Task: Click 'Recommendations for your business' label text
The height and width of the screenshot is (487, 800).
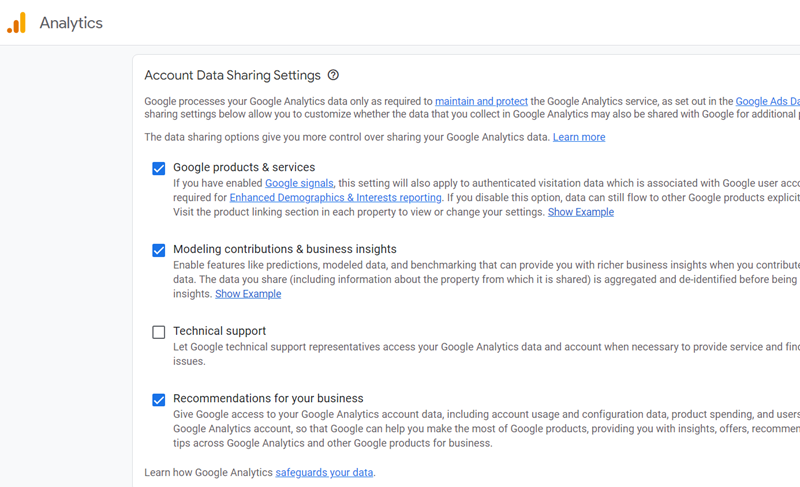Action: (x=268, y=398)
